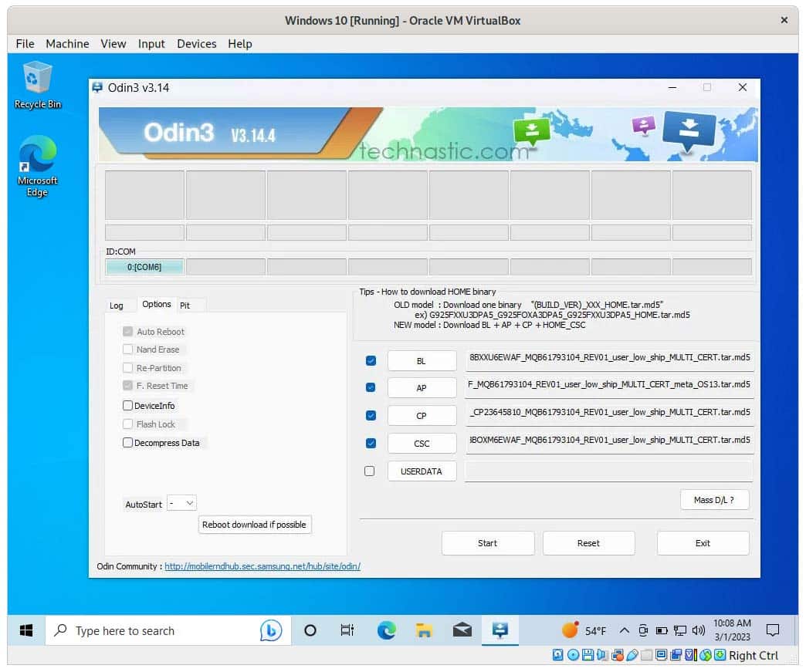Screen dimensions: 806x672
Task: Open the Odin Community samsung.net link
Action: click(x=262, y=566)
